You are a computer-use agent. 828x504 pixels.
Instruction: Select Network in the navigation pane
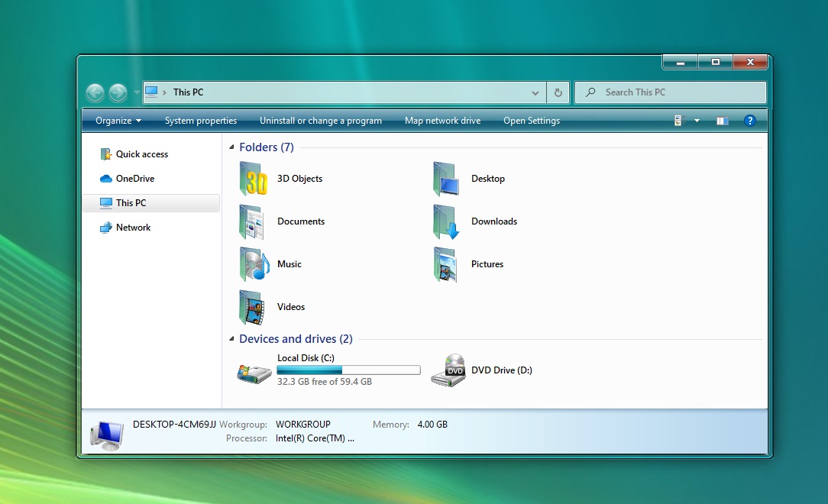tap(133, 227)
